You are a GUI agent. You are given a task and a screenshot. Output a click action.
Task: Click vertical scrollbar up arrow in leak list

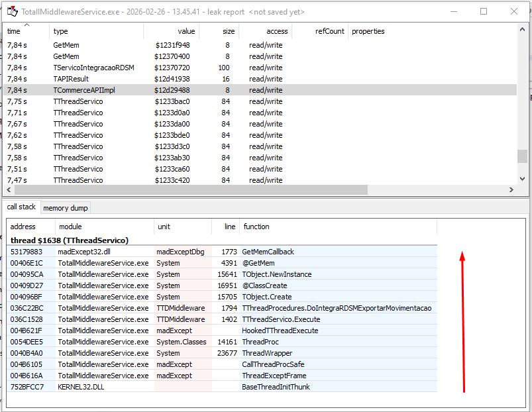(x=522, y=30)
